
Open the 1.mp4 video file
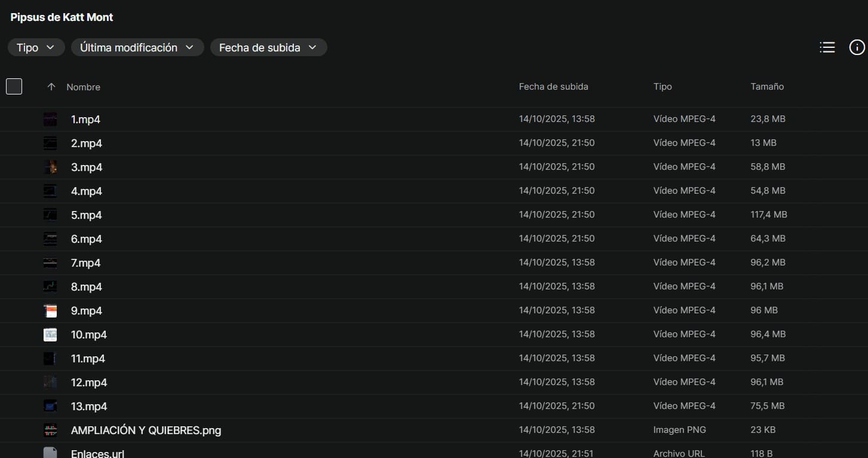click(x=85, y=120)
